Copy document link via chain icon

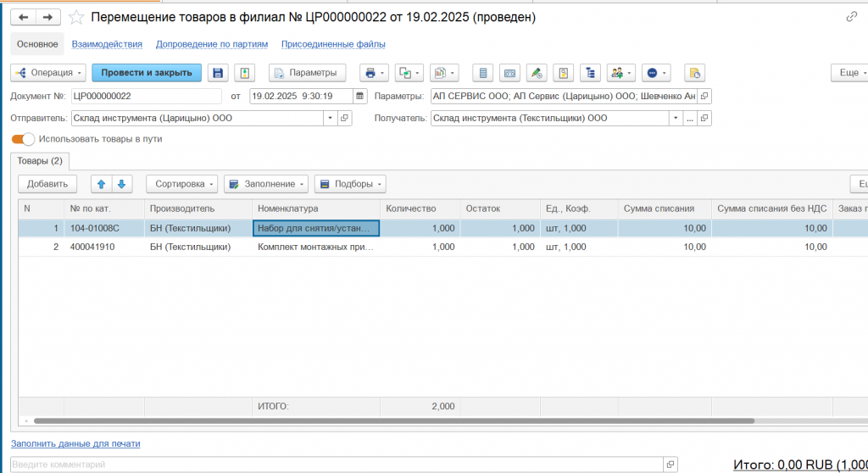[x=851, y=17]
